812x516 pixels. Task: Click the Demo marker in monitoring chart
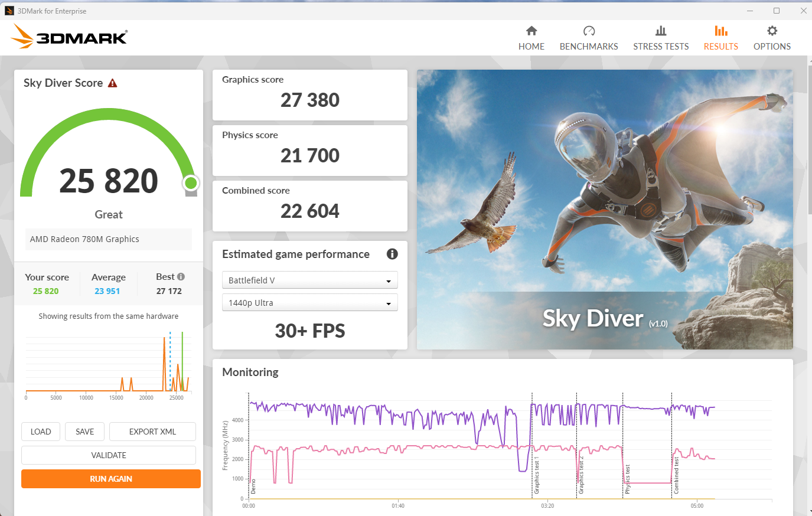pos(253,486)
